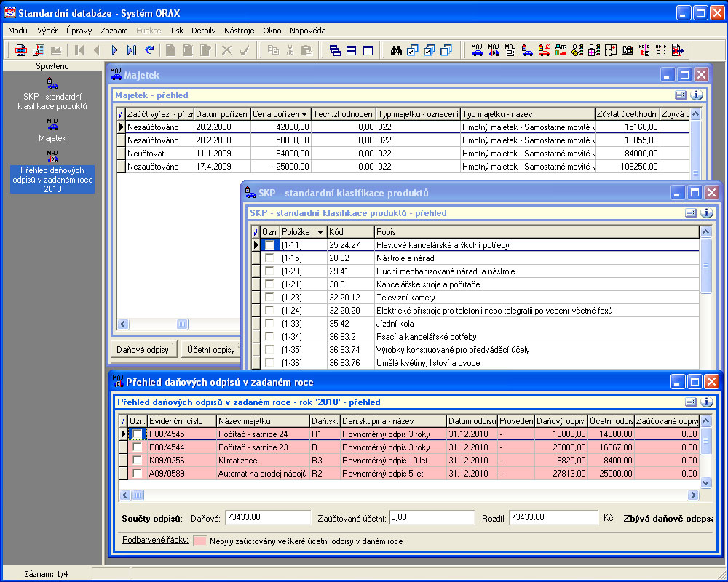Click the cascade windows toolbar icon
728x582 pixels.
[x=335, y=50]
